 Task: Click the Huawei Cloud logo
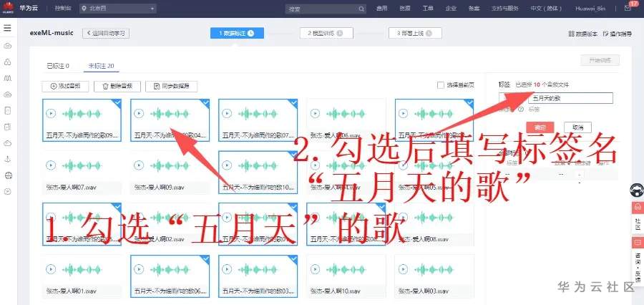pyautogui.click(x=7, y=8)
